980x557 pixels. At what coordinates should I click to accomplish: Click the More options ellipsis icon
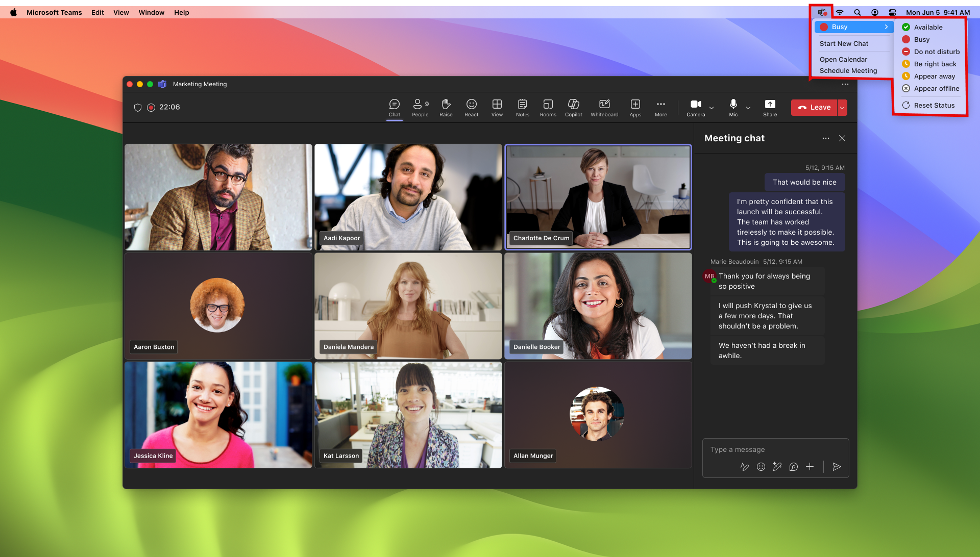[660, 107]
